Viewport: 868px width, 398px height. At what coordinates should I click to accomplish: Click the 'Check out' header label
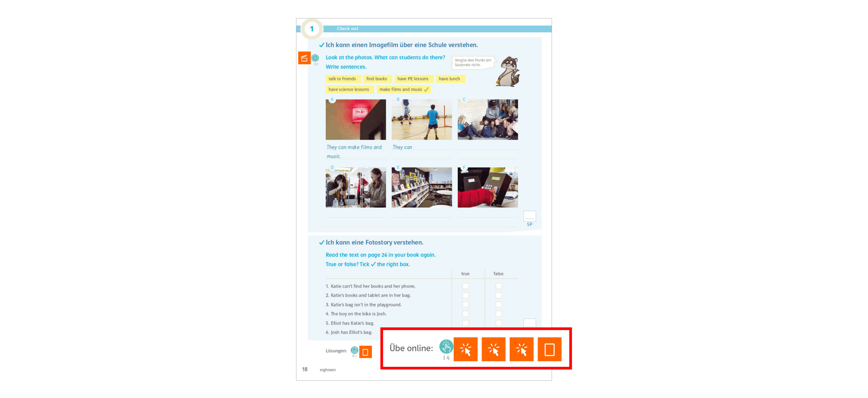coord(347,29)
